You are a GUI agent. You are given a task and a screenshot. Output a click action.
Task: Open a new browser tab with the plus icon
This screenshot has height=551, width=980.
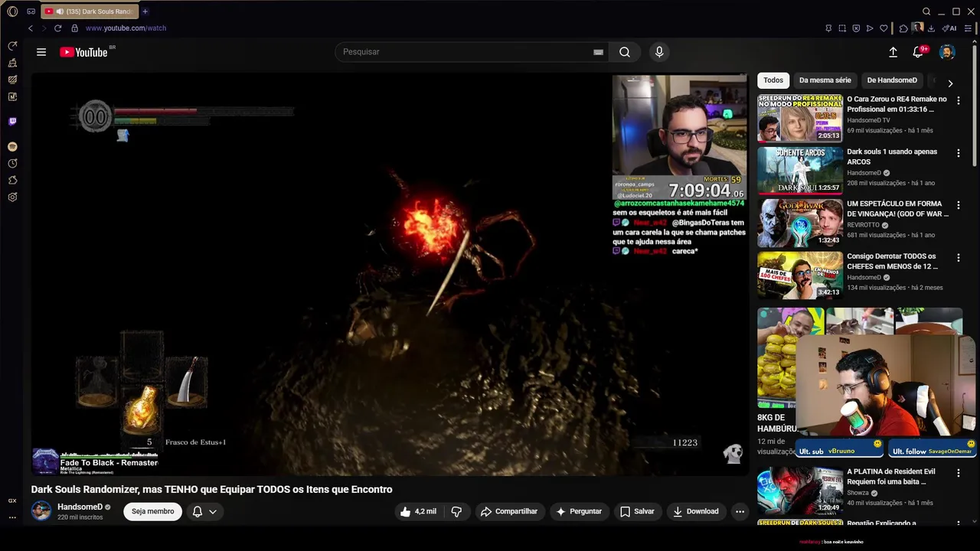[145, 11]
